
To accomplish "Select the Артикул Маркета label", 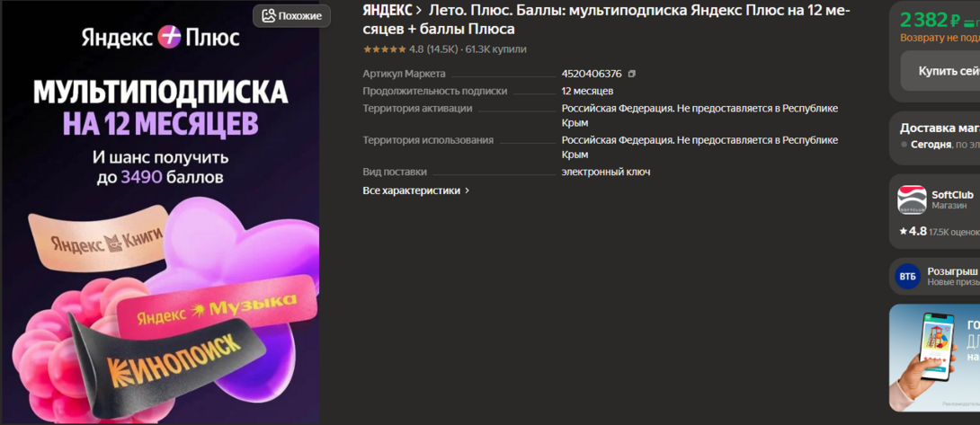I will (404, 74).
